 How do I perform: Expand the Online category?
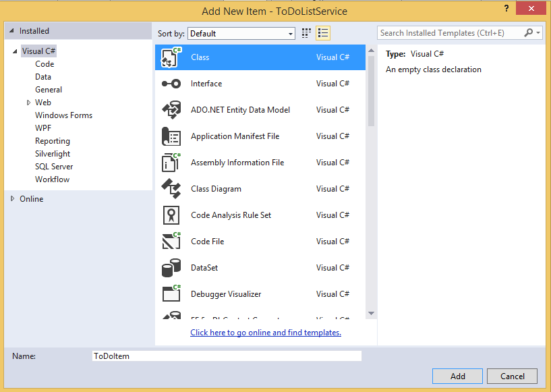point(13,199)
